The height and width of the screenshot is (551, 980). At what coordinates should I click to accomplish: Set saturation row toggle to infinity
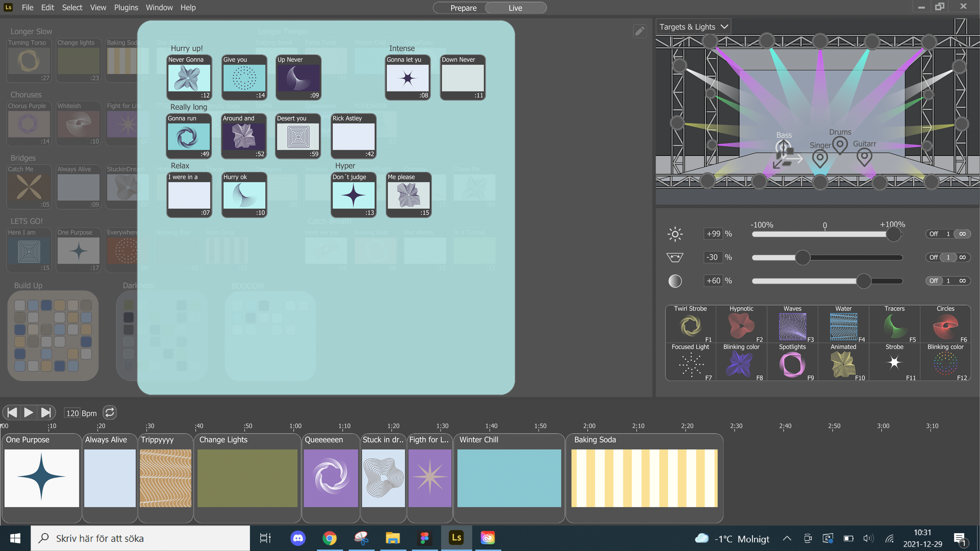tap(962, 281)
